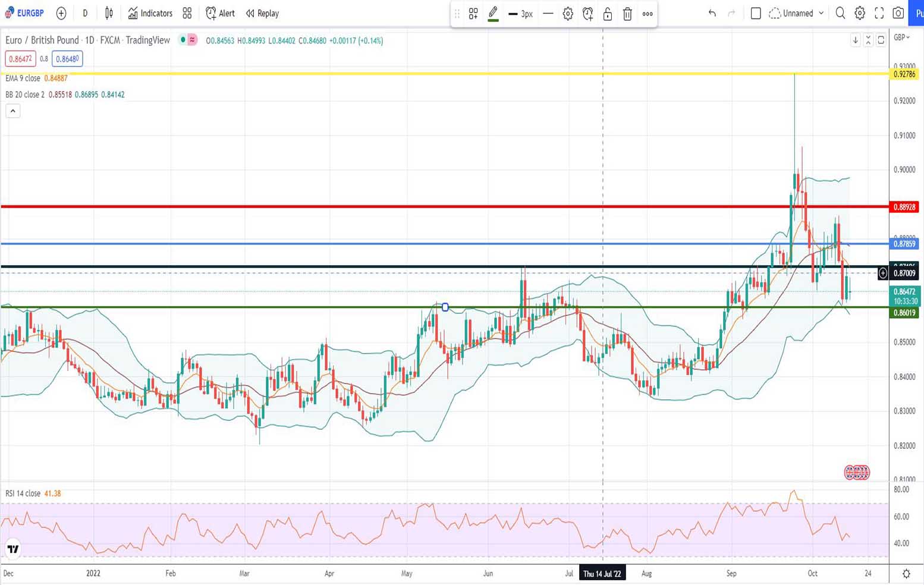Toggle the chart layout square checkbox
The height and width of the screenshot is (585, 924).
pos(756,13)
